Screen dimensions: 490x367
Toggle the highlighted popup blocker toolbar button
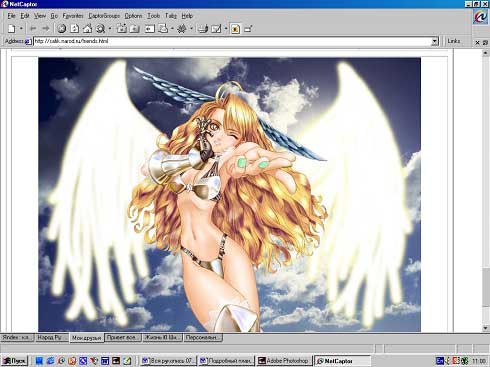click(x=235, y=29)
